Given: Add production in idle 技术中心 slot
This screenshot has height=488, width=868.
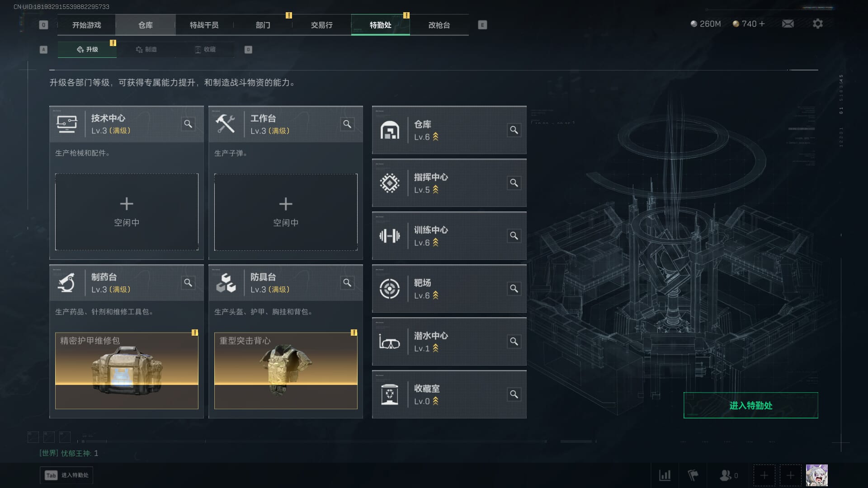Looking at the screenshot, I should pos(127,212).
